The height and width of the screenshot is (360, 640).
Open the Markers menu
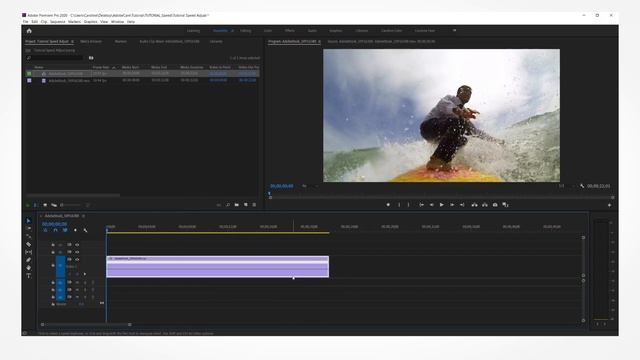[x=74, y=22]
